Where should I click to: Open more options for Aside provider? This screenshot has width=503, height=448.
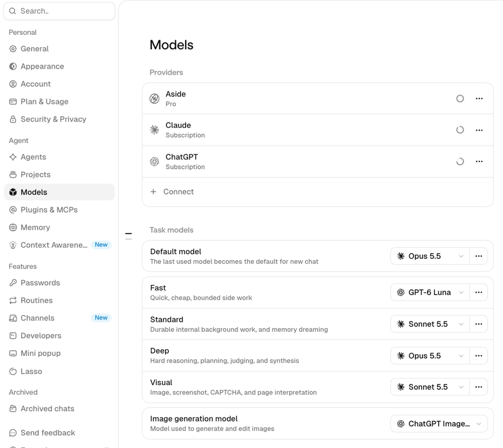479,98
